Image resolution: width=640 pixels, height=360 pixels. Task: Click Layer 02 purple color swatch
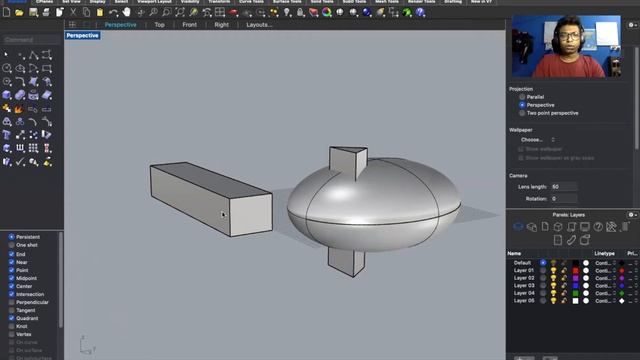(576, 278)
